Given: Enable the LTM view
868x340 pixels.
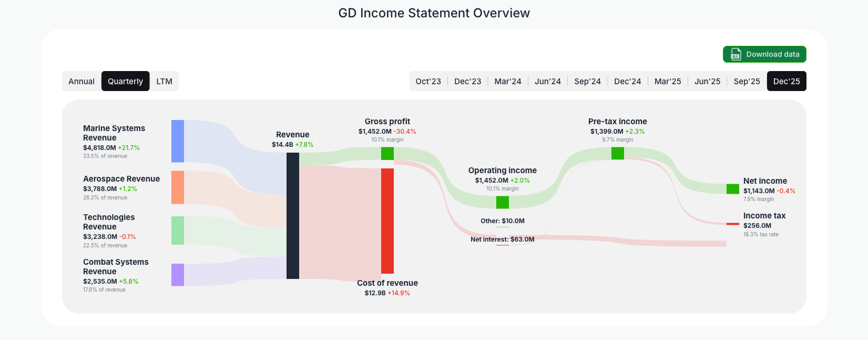Looking at the screenshot, I should 164,81.
